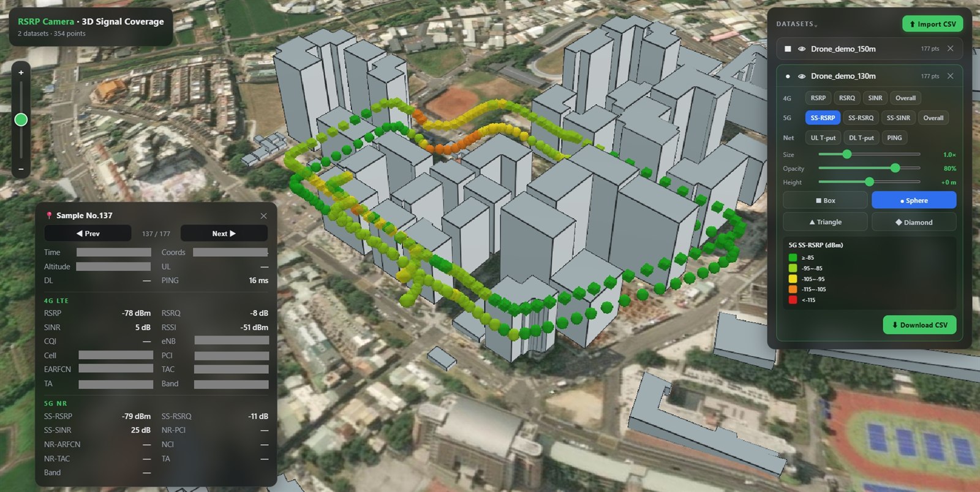Select the 5G SS-RSRP metric
Image resolution: width=980 pixels, height=492 pixels.
(823, 118)
